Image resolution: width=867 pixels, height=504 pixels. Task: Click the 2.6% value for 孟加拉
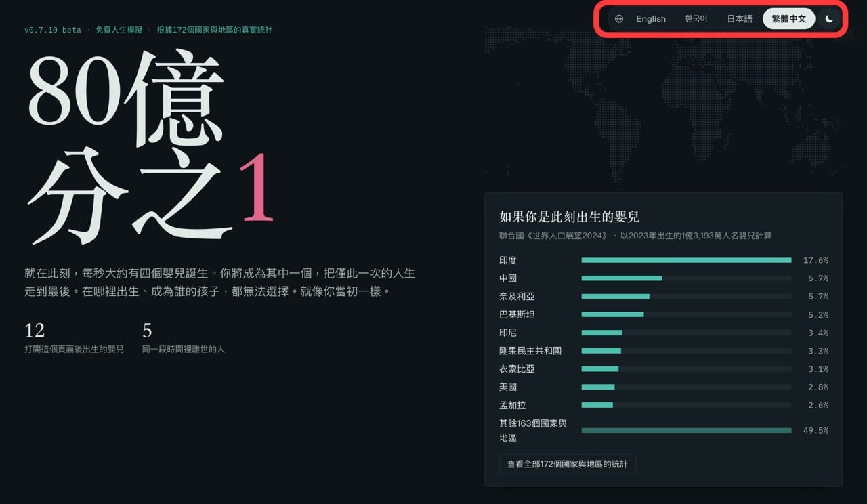pos(818,405)
